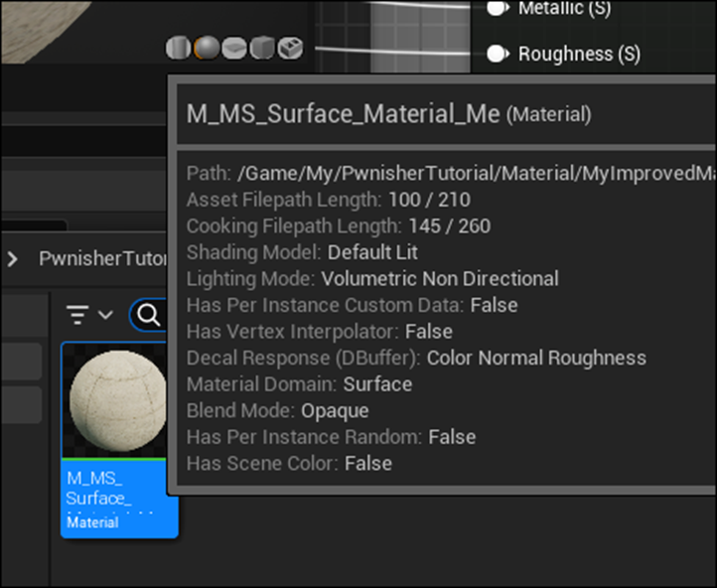Click the Metallic (S) pin label
Screen dimensions: 717x588
(x=564, y=8)
